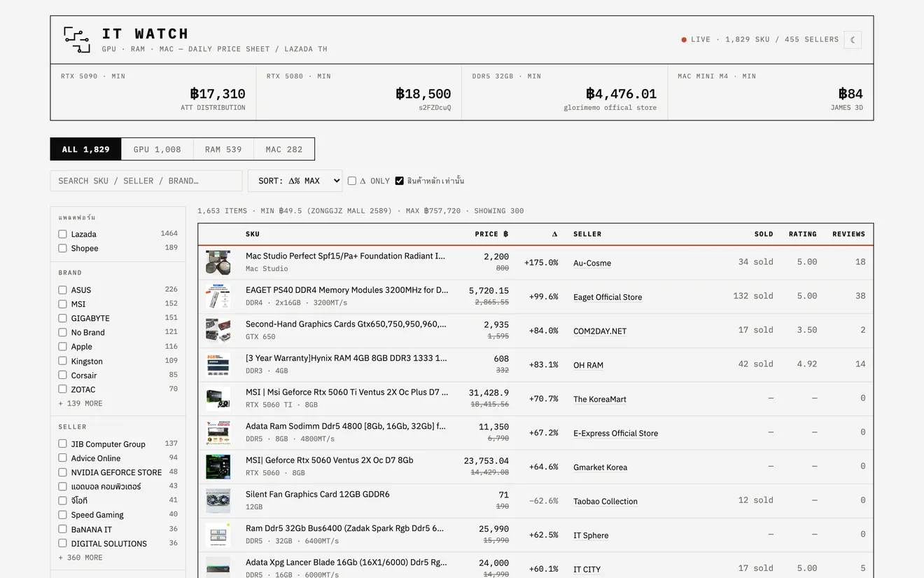
Task: Open the Adata Ram Sodimm Ddr5 thumbnail
Action: coord(218,432)
